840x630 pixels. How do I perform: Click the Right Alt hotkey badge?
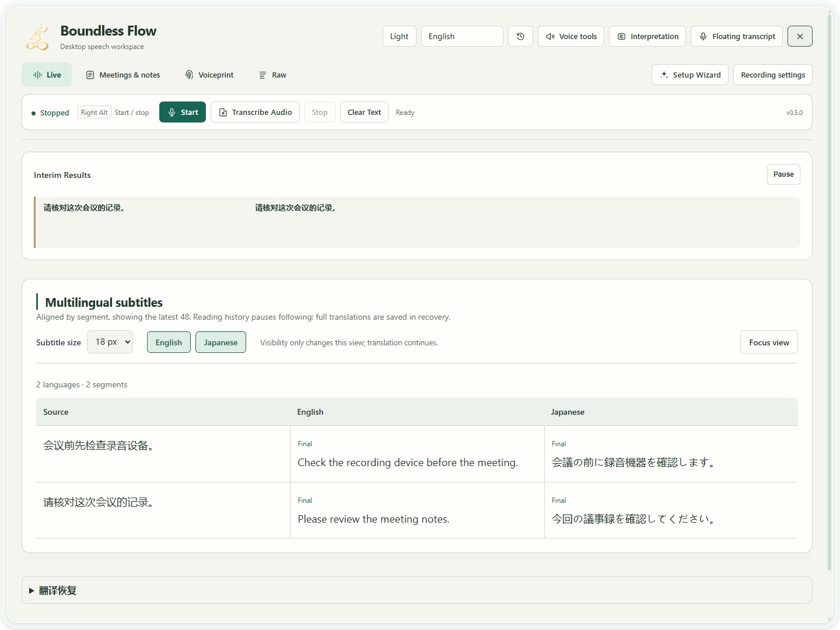point(94,113)
